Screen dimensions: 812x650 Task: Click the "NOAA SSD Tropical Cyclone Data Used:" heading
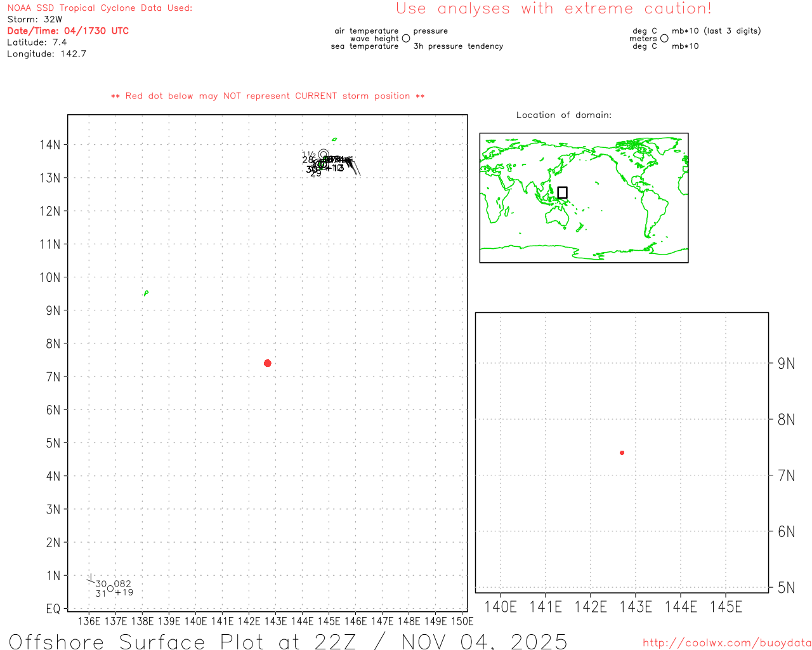(100, 8)
